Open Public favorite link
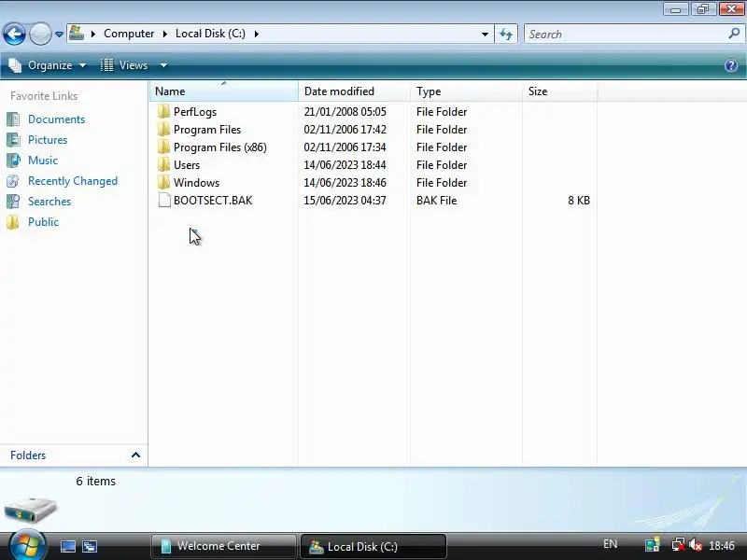Image resolution: width=747 pixels, height=560 pixels. click(43, 222)
